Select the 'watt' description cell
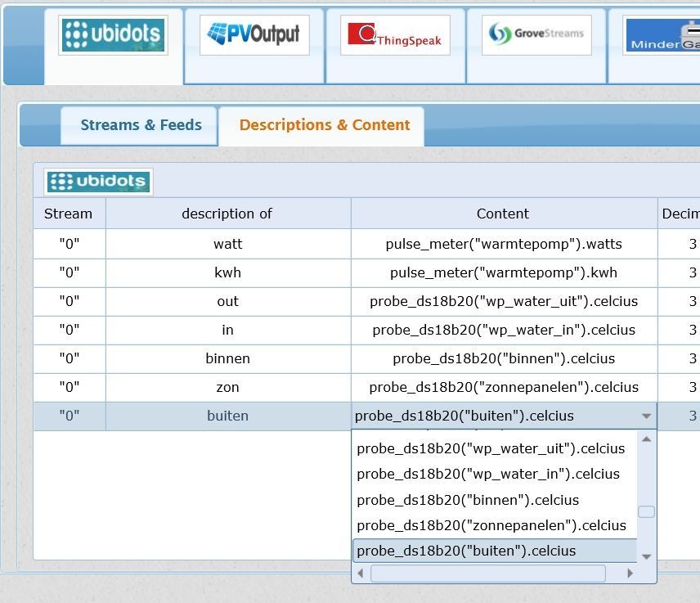 point(228,245)
